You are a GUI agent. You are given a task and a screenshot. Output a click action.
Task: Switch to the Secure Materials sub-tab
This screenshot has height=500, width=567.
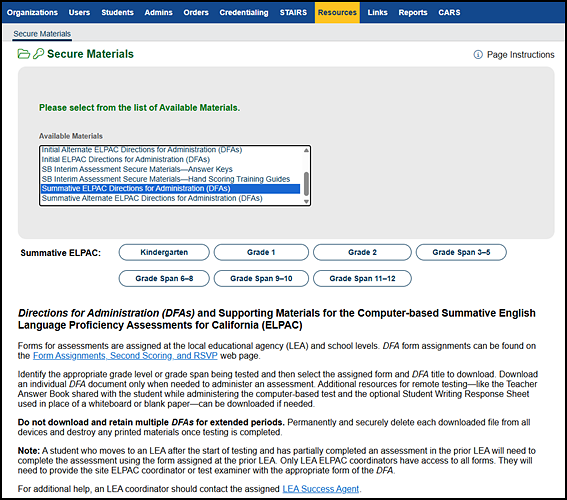click(x=42, y=34)
